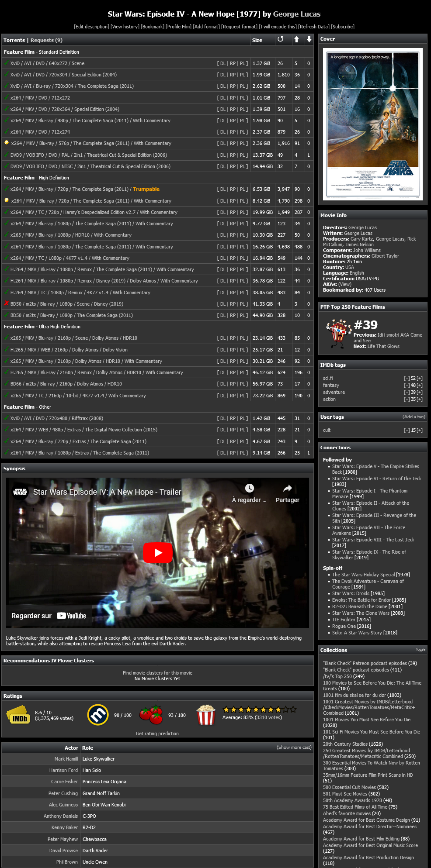This screenshot has height=868, width=431.
Task: Click the snatched column refresh icon
Action: click(280, 39)
